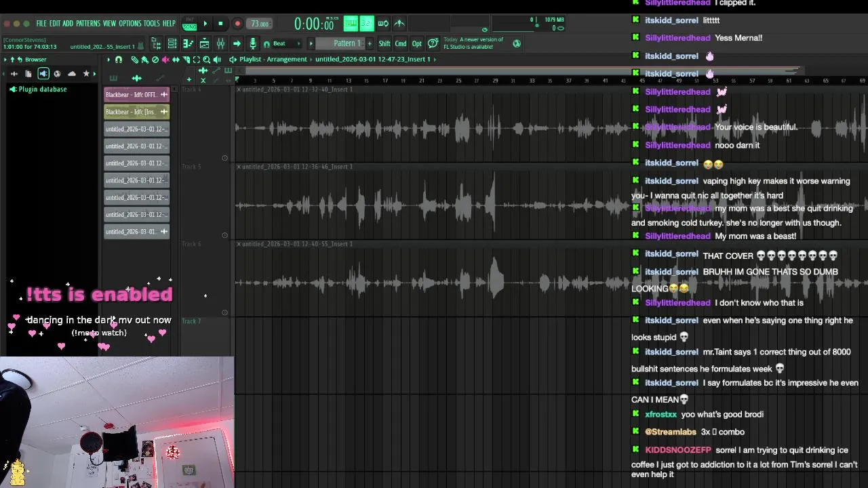Open browser options menu arrow
This screenshot has height=488, width=868.
click(x=5, y=60)
